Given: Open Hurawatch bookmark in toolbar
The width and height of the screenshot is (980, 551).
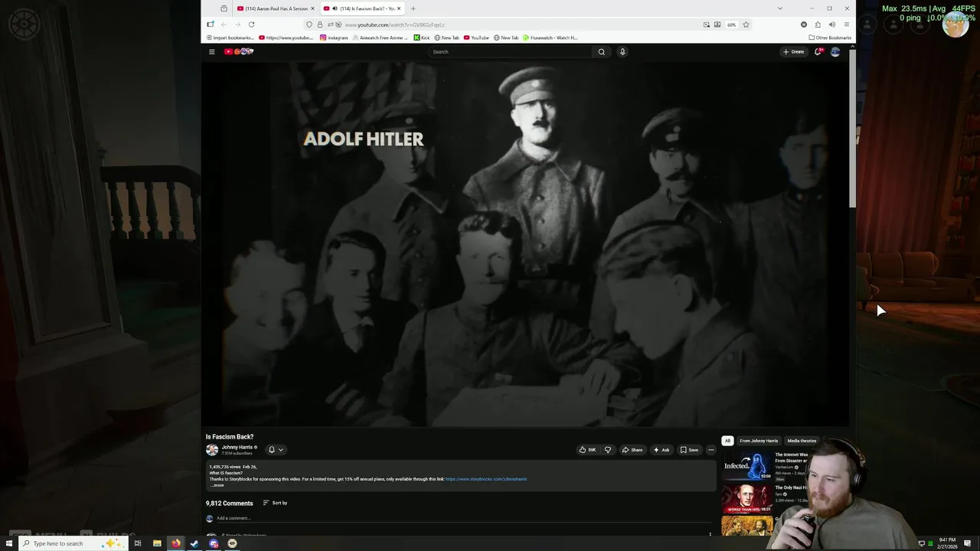Looking at the screenshot, I should (x=550, y=37).
